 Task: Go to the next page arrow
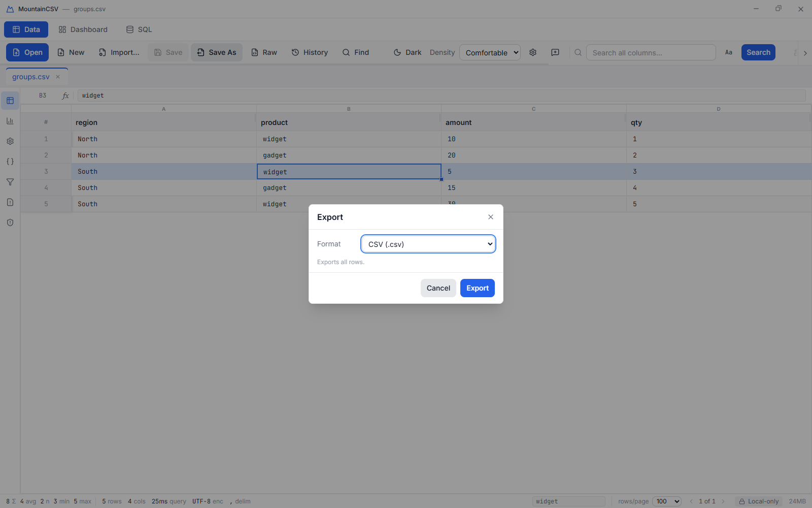click(x=723, y=501)
